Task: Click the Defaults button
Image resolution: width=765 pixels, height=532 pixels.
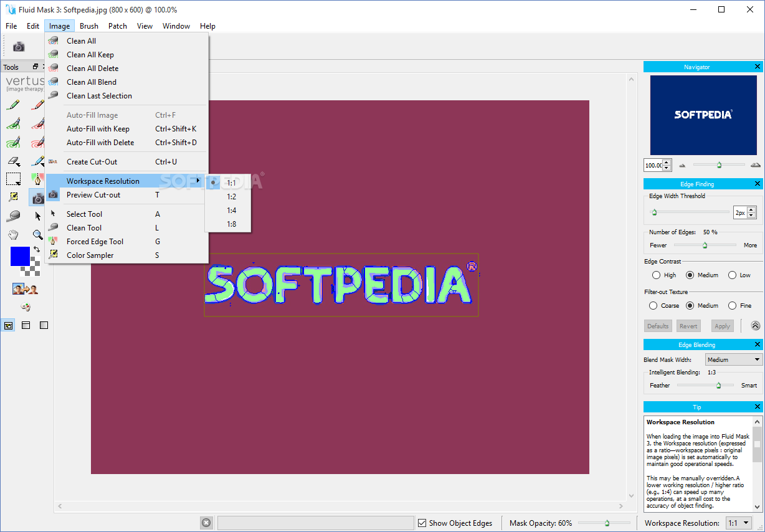Action: (x=658, y=326)
